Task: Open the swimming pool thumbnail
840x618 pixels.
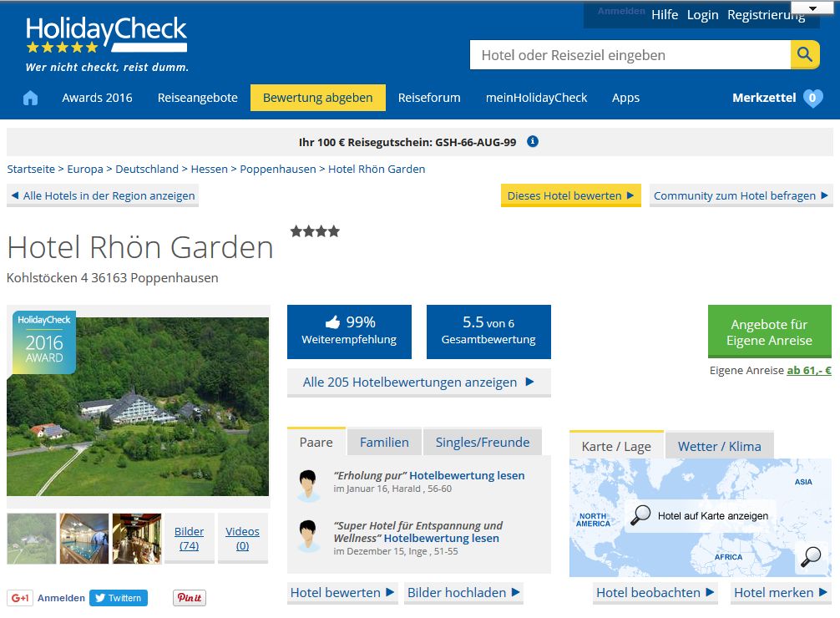Action: 84,538
